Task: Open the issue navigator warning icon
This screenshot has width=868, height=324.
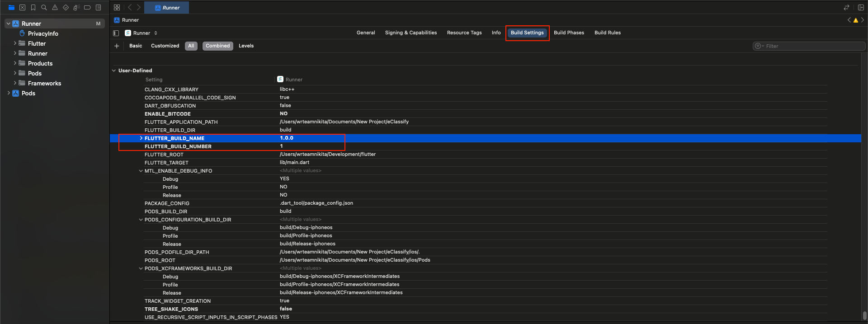Action: [55, 8]
